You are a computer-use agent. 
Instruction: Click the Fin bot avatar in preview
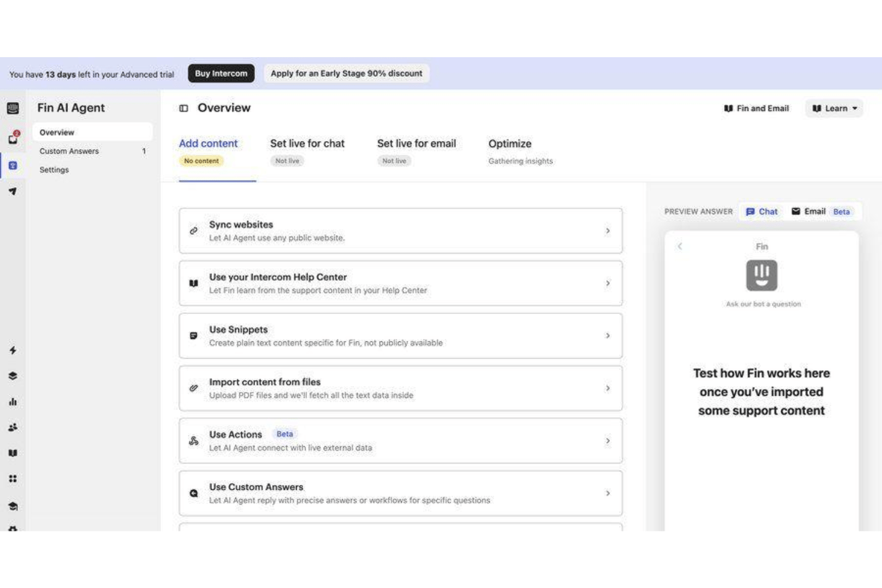[x=762, y=275]
